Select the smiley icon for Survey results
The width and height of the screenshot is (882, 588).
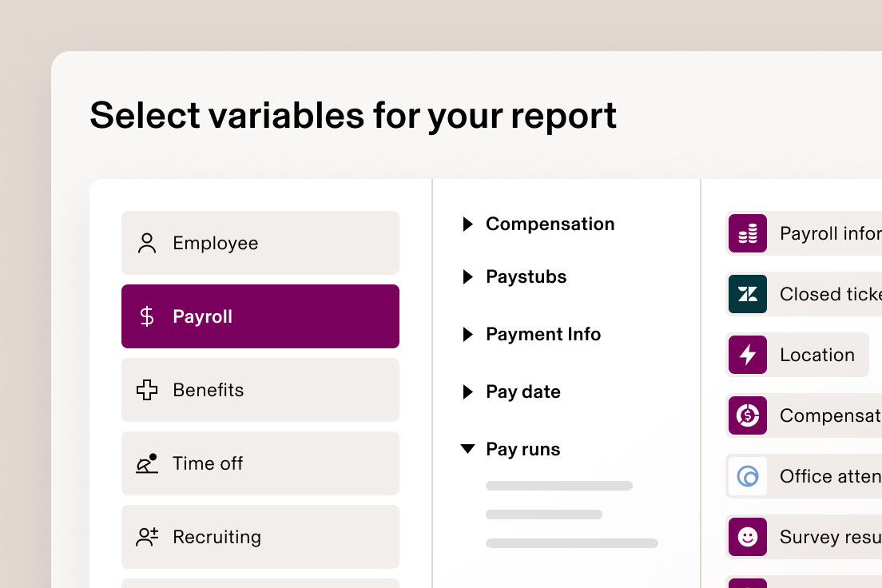[747, 537]
